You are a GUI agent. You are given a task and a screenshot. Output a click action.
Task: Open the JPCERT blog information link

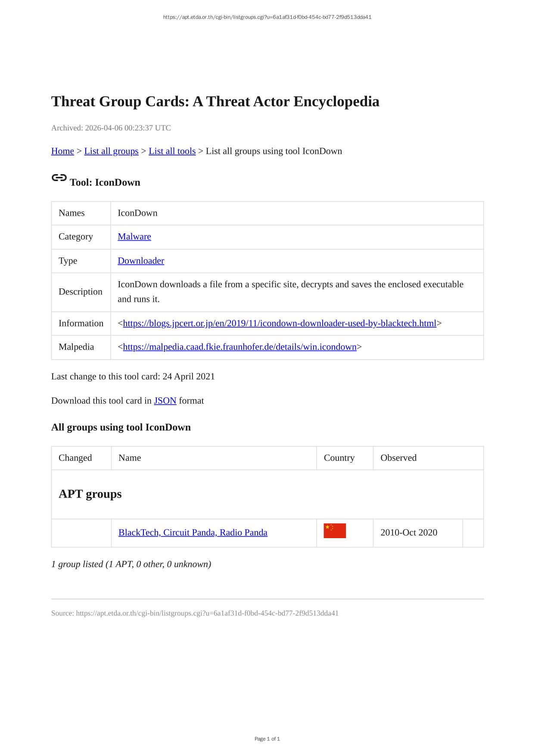[280, 323]
